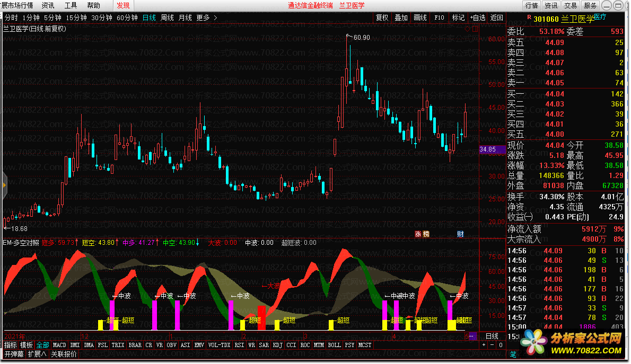The width and height of the screenshot is (631, 364).
Task: Click the 标记 mark button
Action: (x=458, y=17)
